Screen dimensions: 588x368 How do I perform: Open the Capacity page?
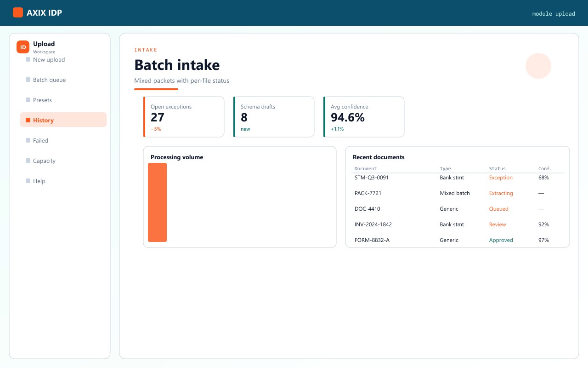[x=63, y=161]
